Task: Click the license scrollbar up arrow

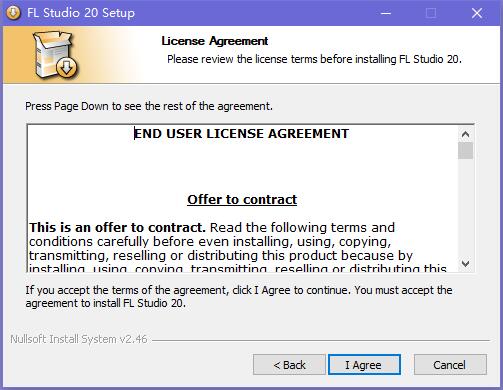Action: coord(465,134)
